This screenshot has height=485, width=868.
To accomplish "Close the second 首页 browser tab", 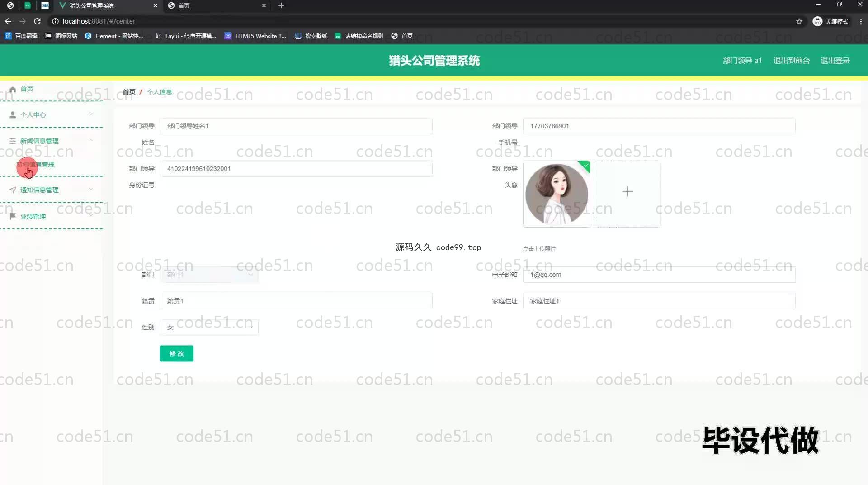I will tap(264, 5).
